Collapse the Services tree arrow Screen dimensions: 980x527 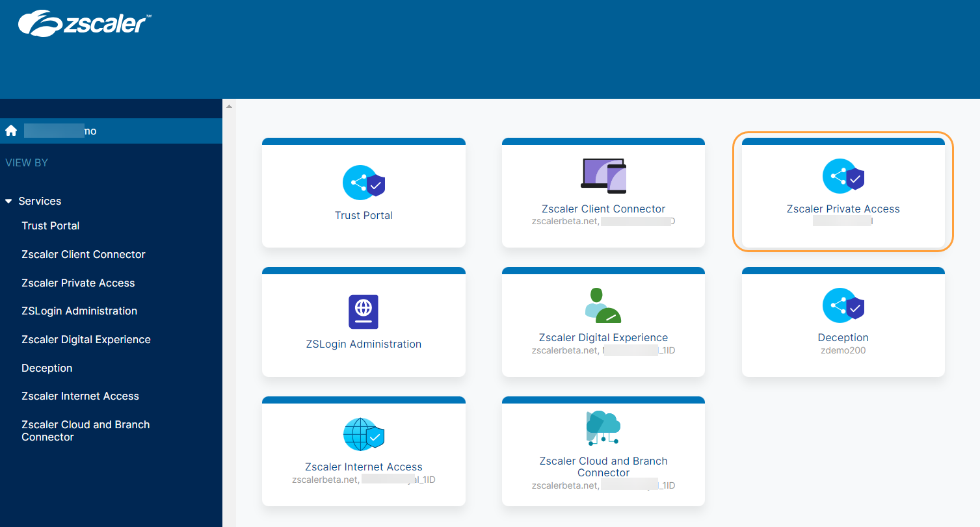8,201
